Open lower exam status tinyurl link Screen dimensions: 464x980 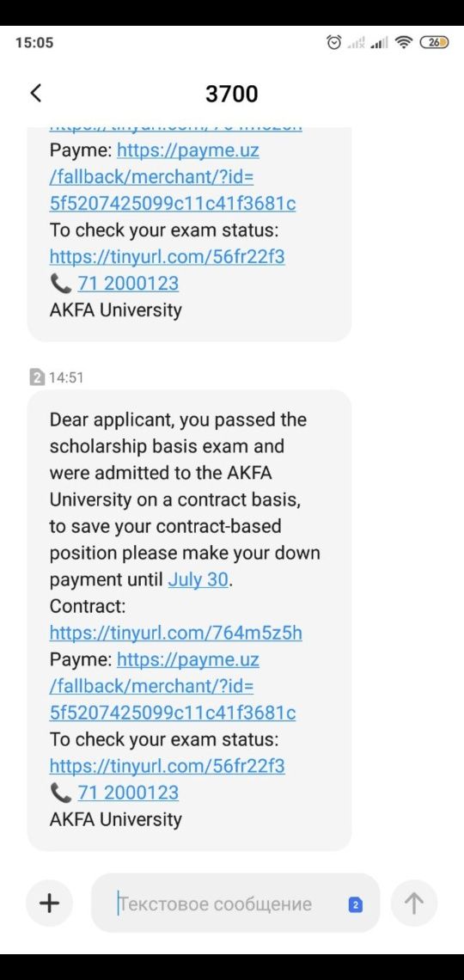click(x=168, y=766)
